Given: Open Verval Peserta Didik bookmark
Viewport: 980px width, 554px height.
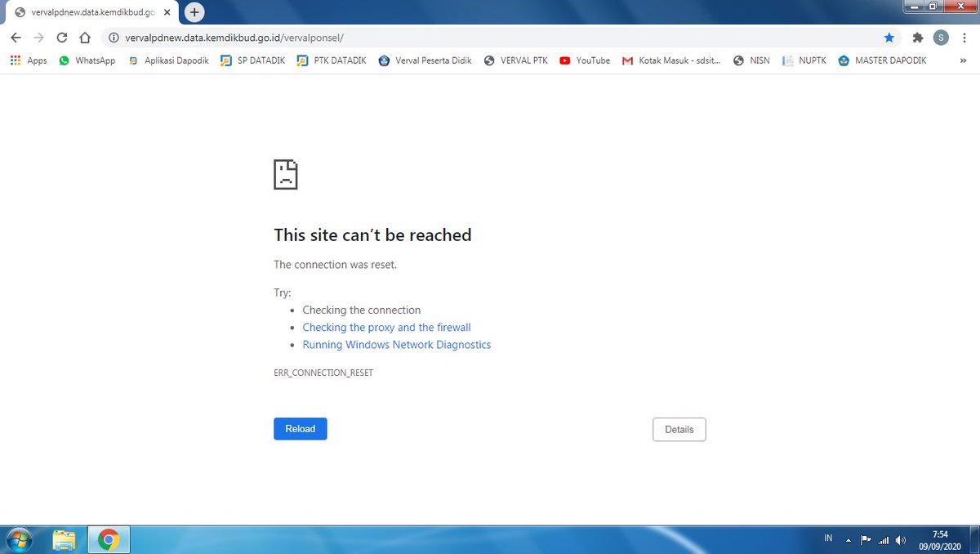Looking at the screenshot, I should [425, 60].
